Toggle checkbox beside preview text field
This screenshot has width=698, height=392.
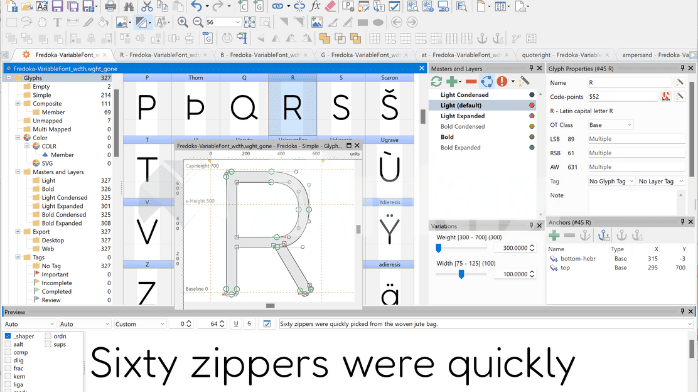pos(267,324)
